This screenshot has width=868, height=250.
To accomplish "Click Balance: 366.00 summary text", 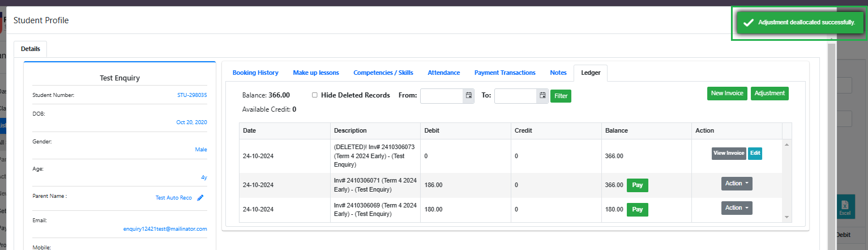I will point(266,95).
